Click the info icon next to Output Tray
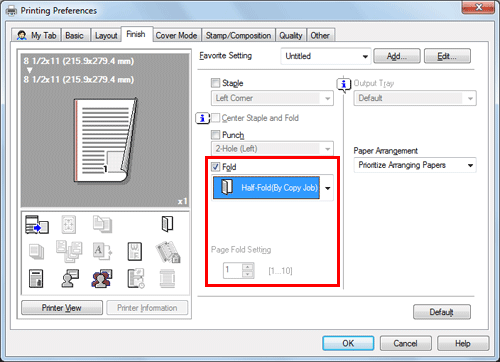 (344, 84)
